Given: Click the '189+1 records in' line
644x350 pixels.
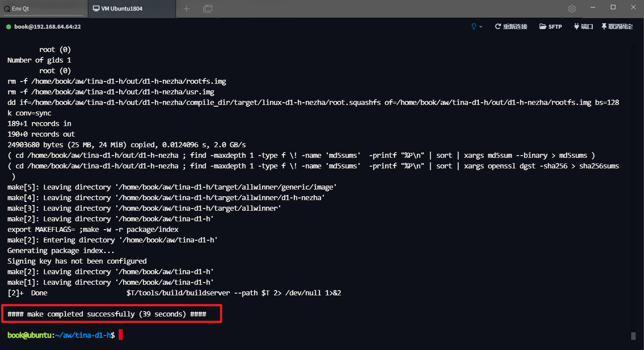Looking at the screenshot, I should click(x=39, y=124).
